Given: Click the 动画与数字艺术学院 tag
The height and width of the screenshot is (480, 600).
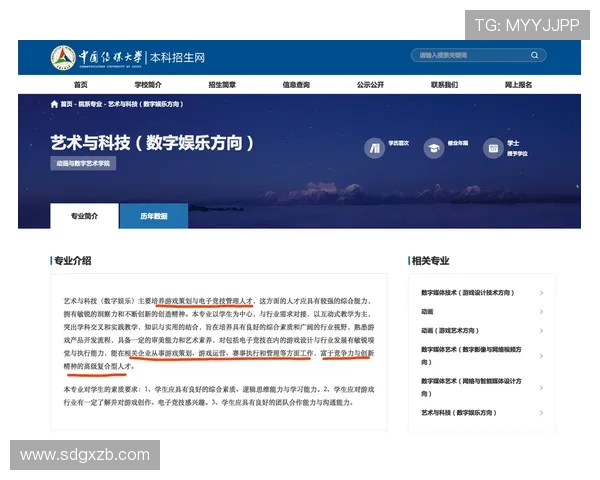Looking at the screenshot, I should point(83,163).
